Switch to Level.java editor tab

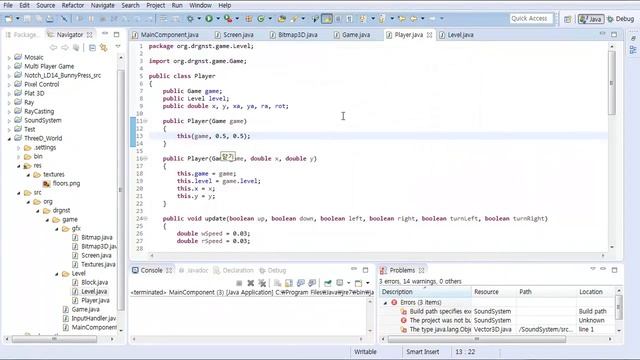pos(456,35)
